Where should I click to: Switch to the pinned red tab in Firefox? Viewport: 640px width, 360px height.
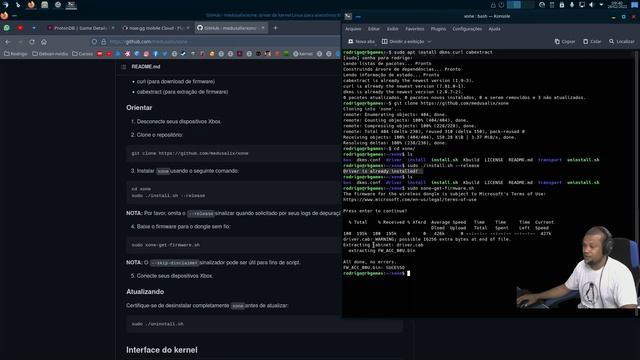tap(20, 28)
